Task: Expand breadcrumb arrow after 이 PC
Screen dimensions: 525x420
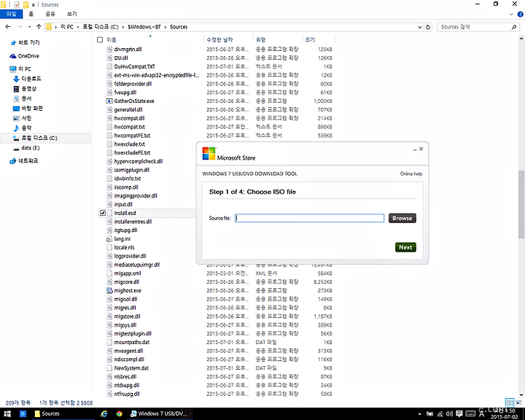Action: 78,27
